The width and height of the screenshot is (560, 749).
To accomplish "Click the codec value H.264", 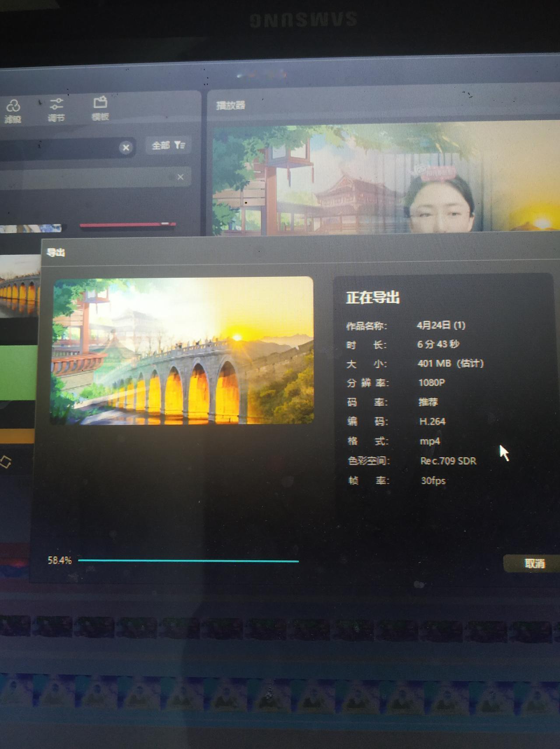I will click(432, 422).
